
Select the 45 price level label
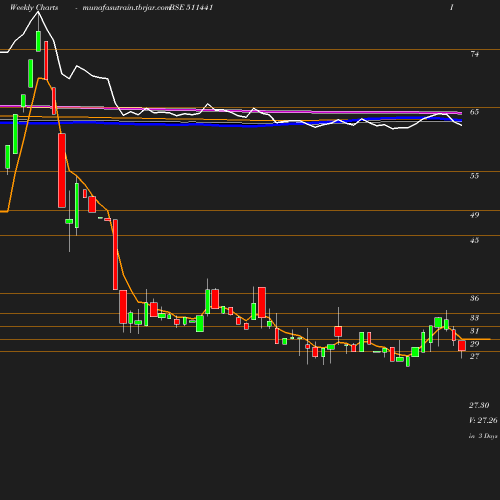click(x=474, y=240)
